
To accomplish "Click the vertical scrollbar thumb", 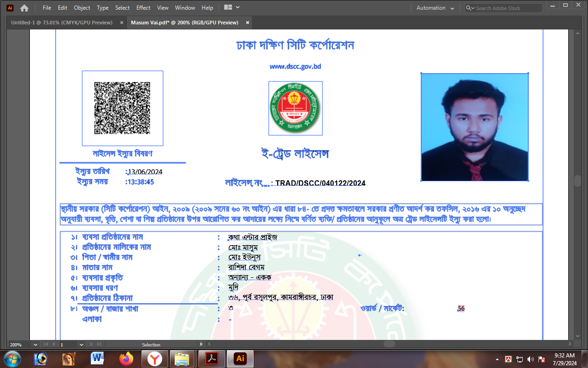I will [x=578, y=181].
